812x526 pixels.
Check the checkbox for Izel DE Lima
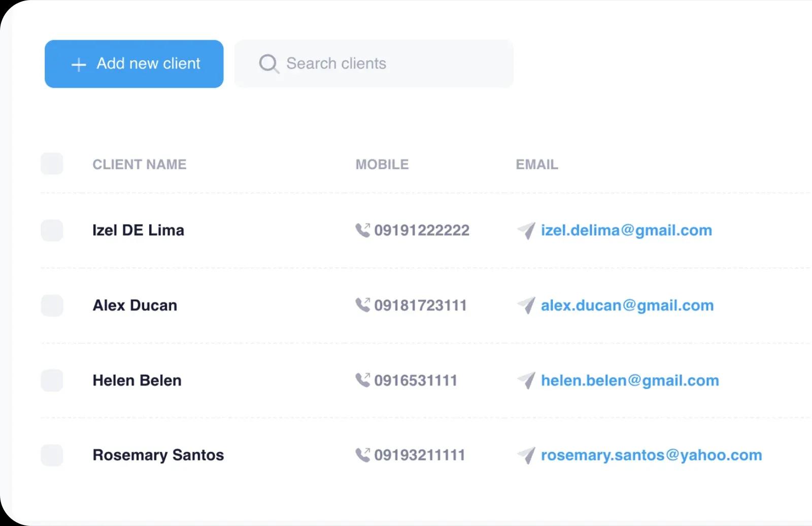51,230
